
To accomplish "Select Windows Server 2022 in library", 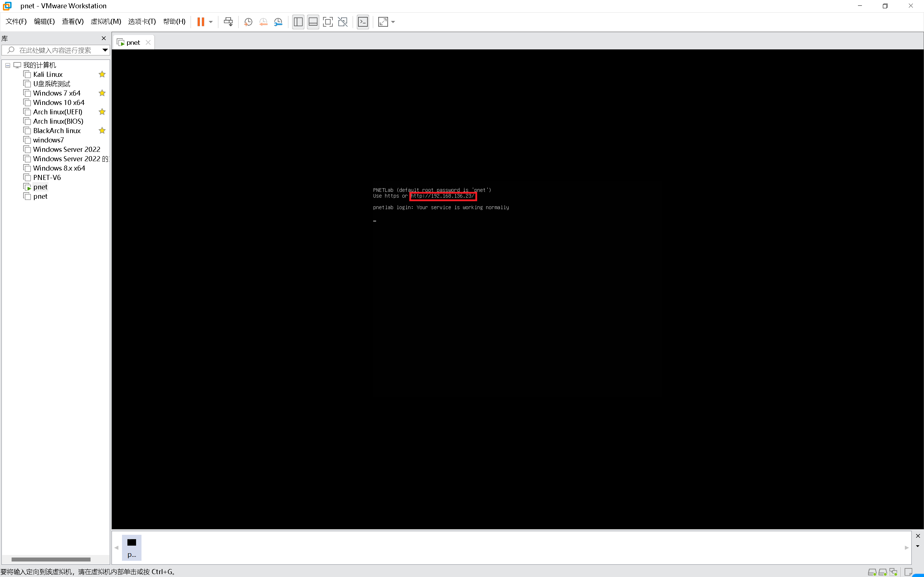I will pyautogui.click(x=66, y=149).
